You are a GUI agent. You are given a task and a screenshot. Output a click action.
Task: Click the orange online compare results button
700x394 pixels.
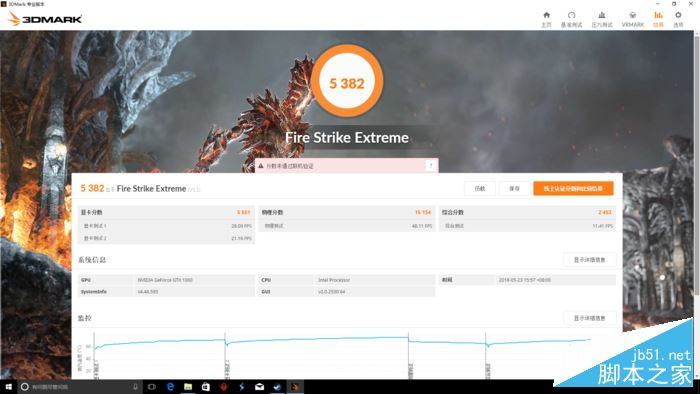(x=573, y=188)
